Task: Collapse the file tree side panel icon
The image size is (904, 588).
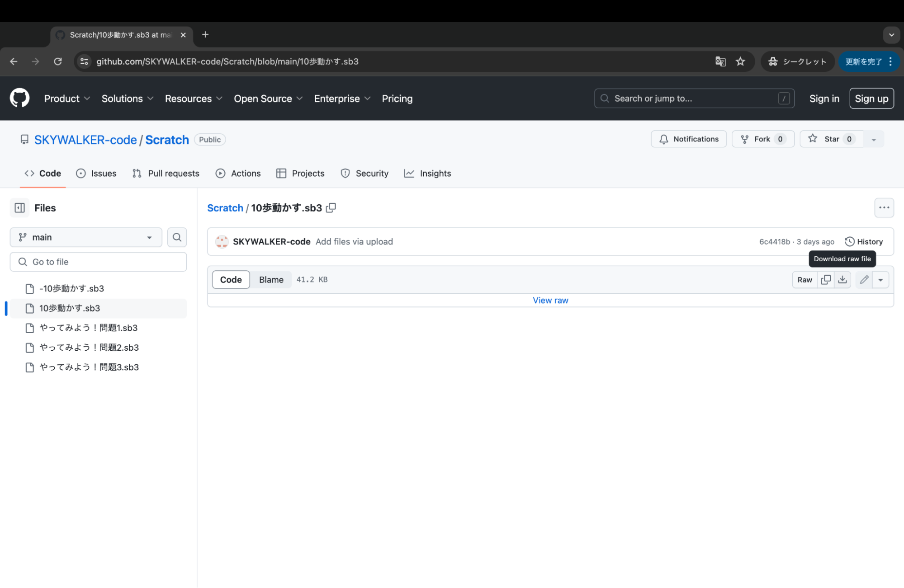Action: tap(19, 208)
